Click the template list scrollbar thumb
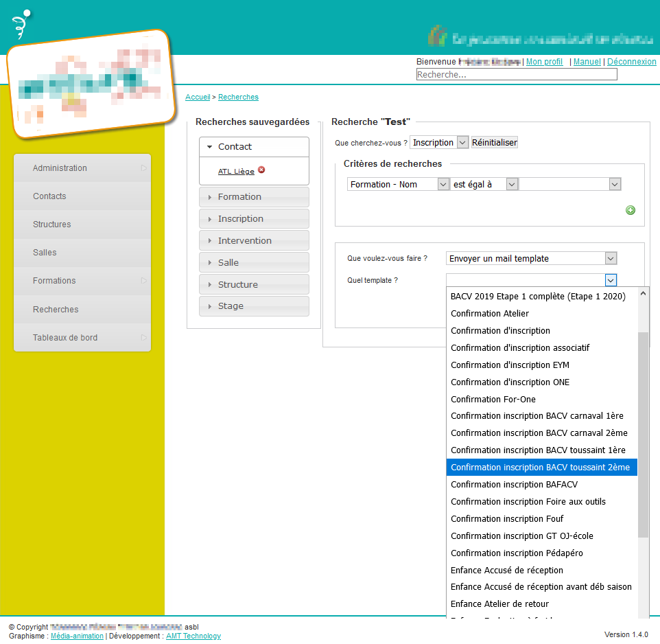This screenshot has width=660, height=644. click(x=643, y=433)
